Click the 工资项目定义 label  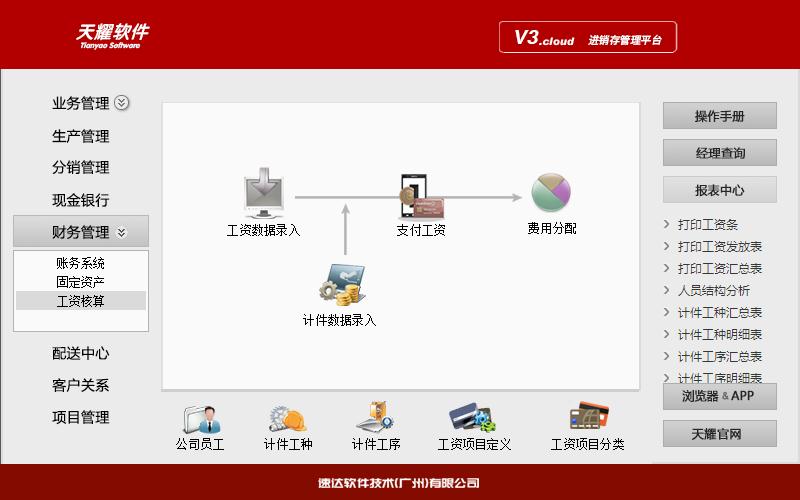click(474, 444)
